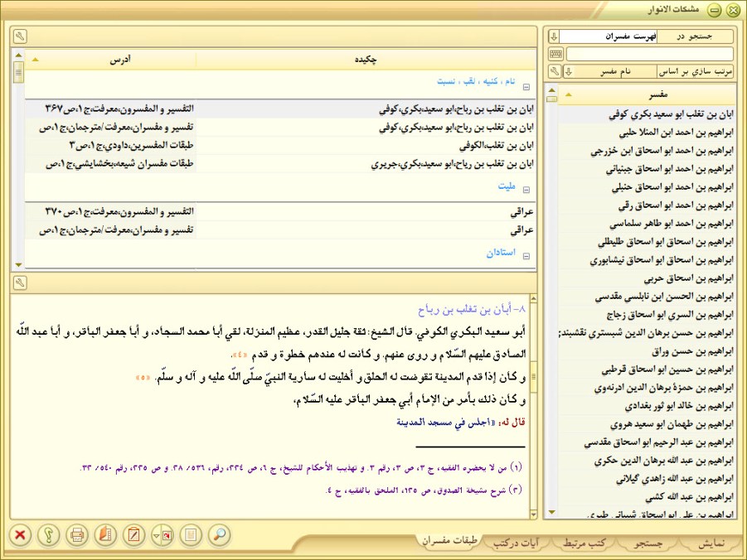Open the on-screen keyboard icon
The width and height of the screenshot is (747, 560).
555,54
